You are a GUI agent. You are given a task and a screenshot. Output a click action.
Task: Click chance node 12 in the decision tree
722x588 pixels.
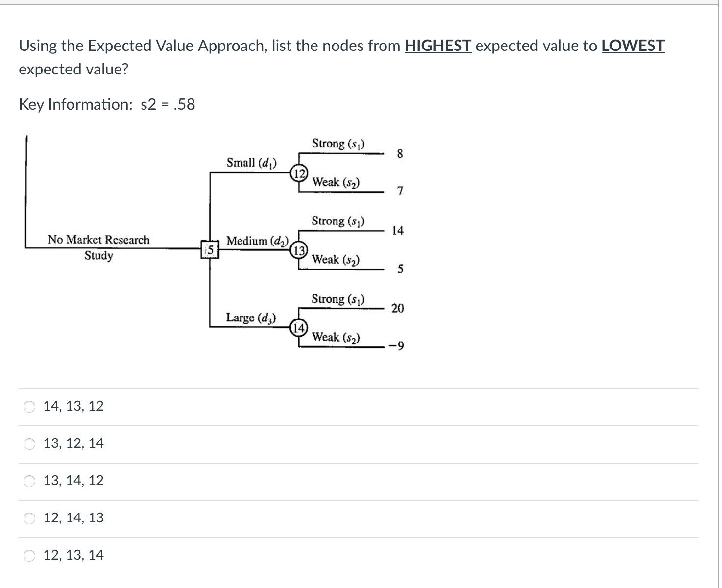coord(300,172)
